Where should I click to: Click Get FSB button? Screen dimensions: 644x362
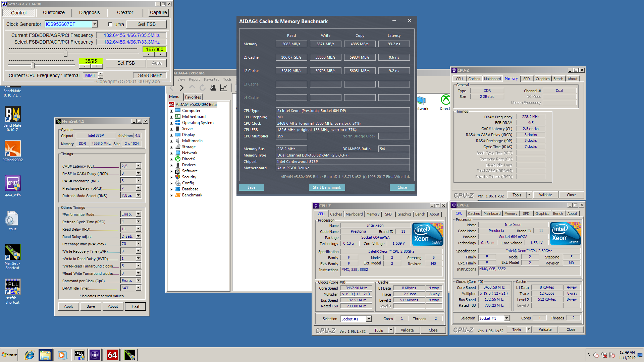(x=147, y=24)
